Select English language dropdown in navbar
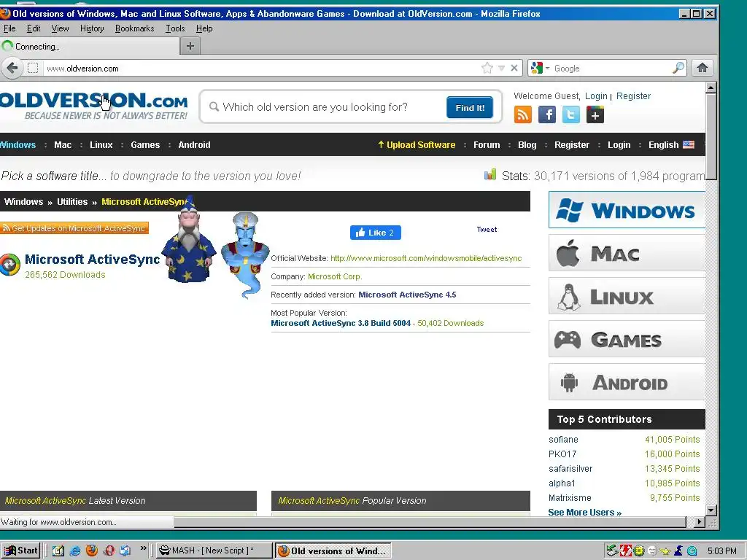The width and height of the screenshot is (747, 560). tap(671, 145)
